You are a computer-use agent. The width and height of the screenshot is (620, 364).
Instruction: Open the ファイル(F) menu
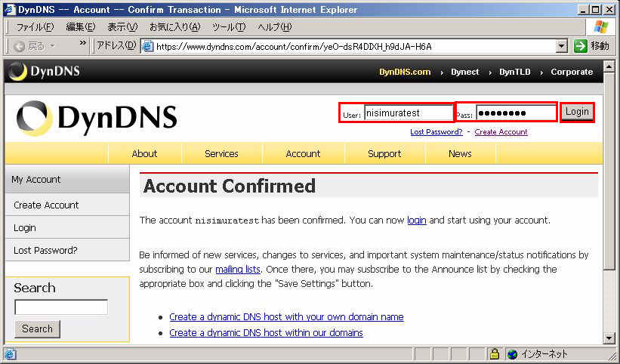[35, 27]
